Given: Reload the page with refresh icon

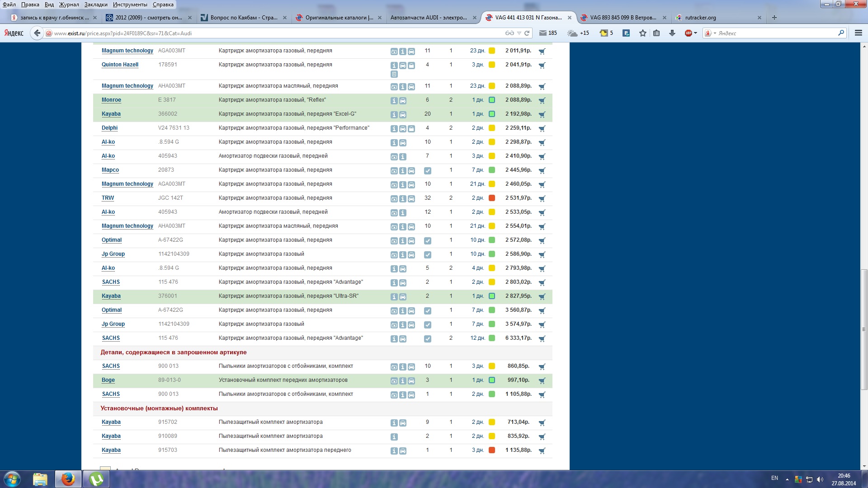Looking at the screenshot, I should click(527, 33).
